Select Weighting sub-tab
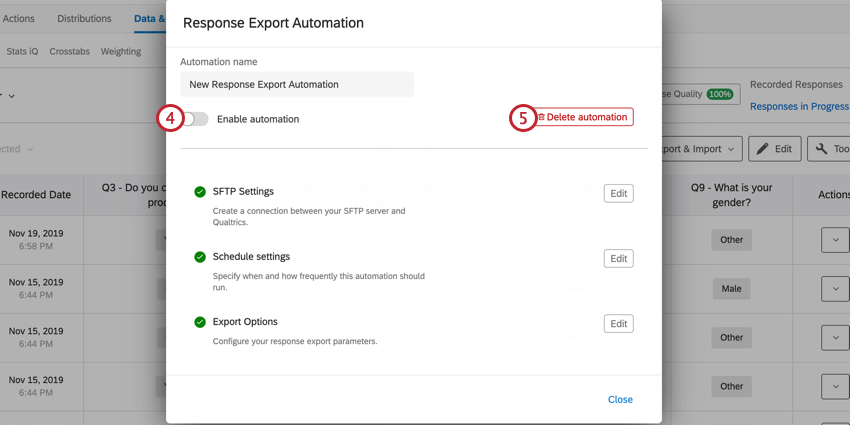850x425 pixels. (x=121, y=51)
